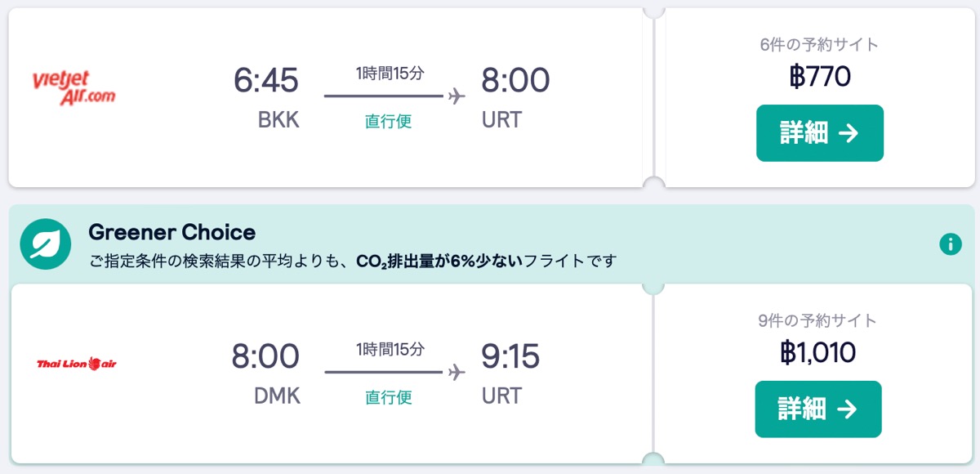Screen dimensions: 980x474
Task: Click the ฿1,010 price
Action: click(x=818, y=353)
